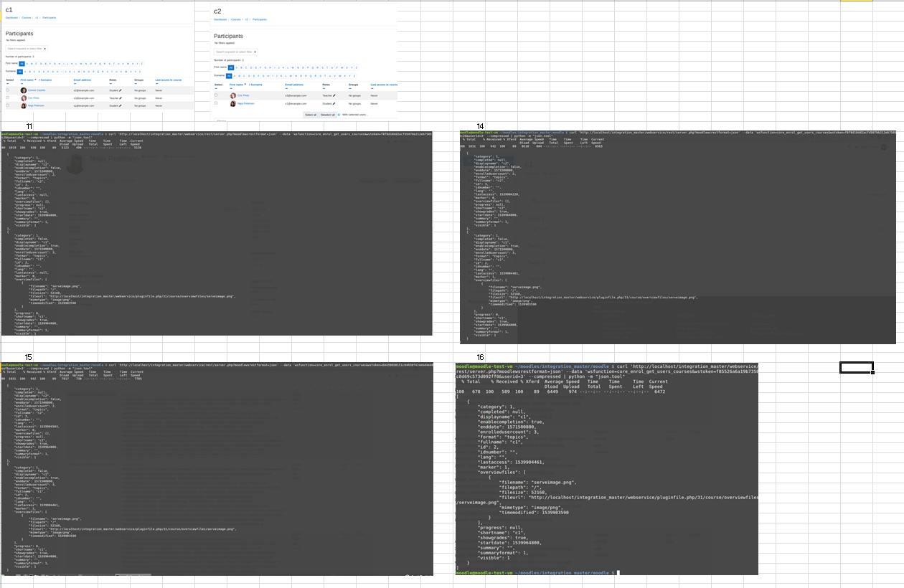
Task: Open Dashboard breadcrumb on c2 page
Action: tap(220, 19)
